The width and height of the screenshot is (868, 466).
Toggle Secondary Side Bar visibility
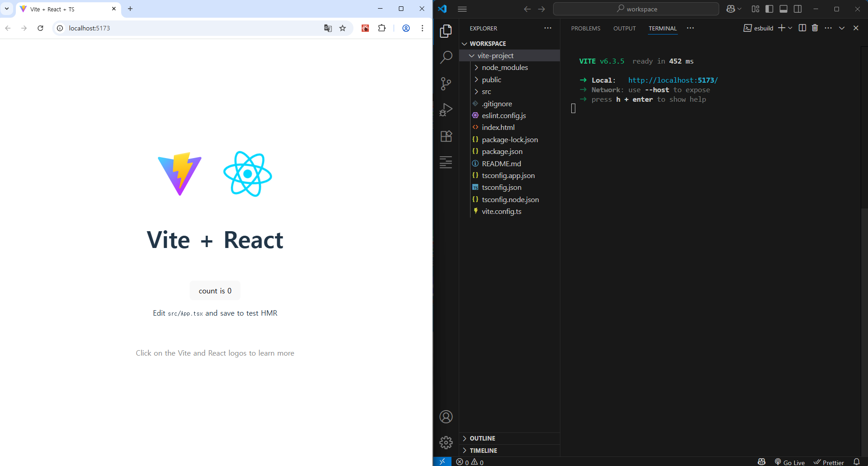[x=798, y=9]
